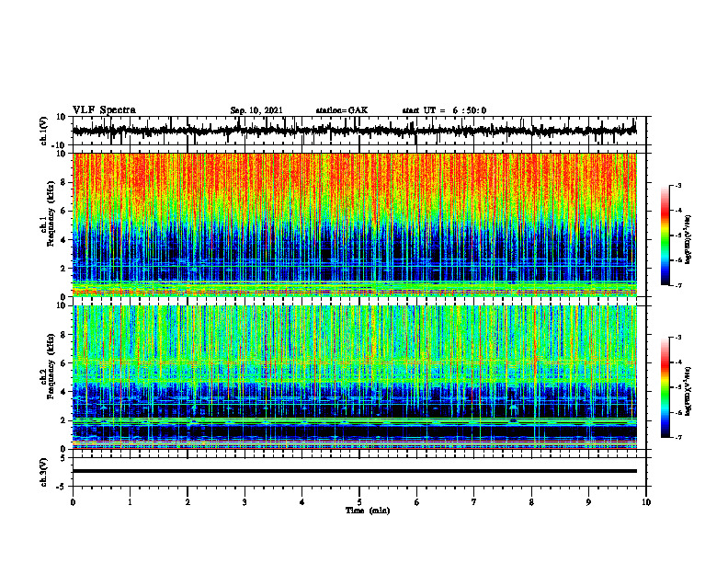Click the 1 minute tick label

(130, 502)
